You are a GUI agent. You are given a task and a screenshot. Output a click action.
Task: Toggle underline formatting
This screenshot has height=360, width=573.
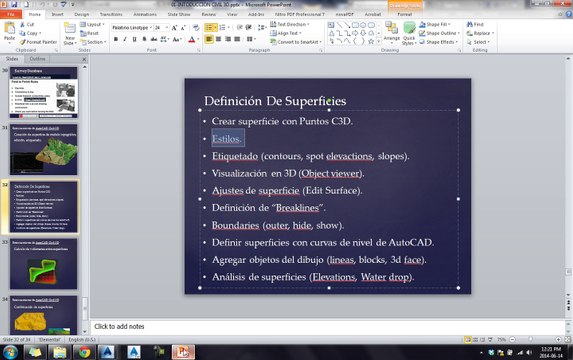[x=134, y=39]
